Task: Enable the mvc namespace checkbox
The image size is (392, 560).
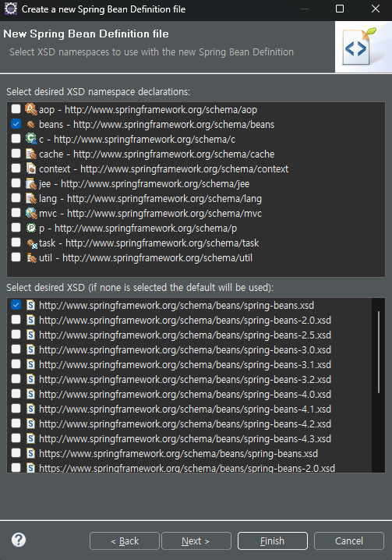Action: (x=16, y=212)
